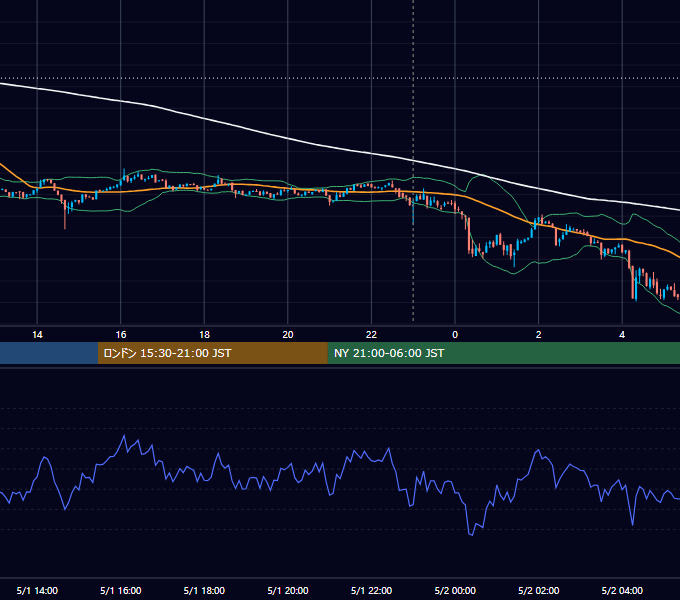Click hour label 2 on upper axis
Image resolution: width=680 pixels, height=600 pixels.
539,335
